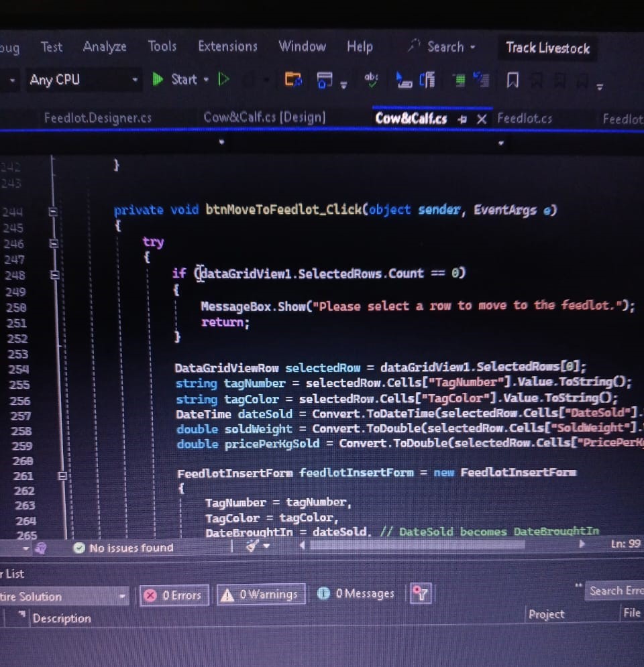Screen dimensions: 644x667
Task: Click the No issues found indicator
Action: (123, 548)
